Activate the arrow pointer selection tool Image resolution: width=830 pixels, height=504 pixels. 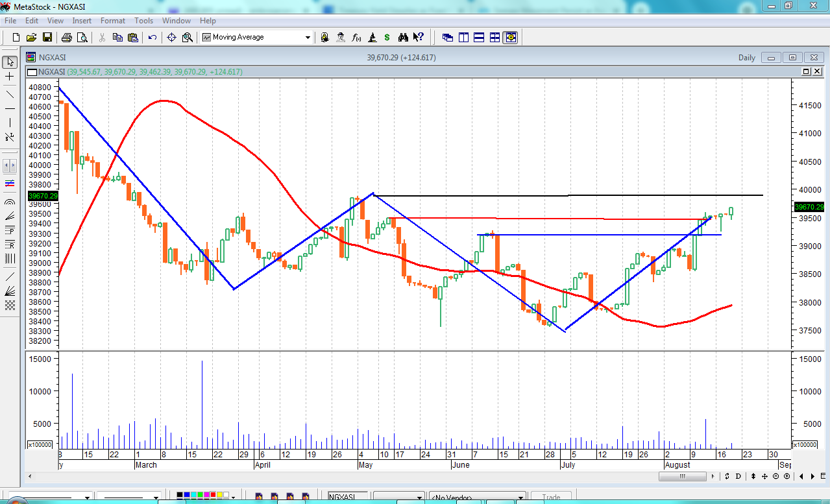[x=10, y=62]
